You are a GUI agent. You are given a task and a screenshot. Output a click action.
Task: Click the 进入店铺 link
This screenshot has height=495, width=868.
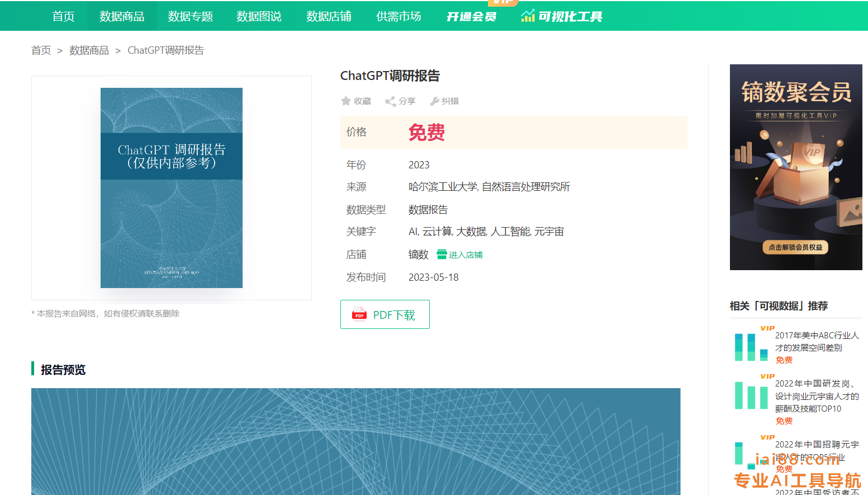tap(466, 255)
